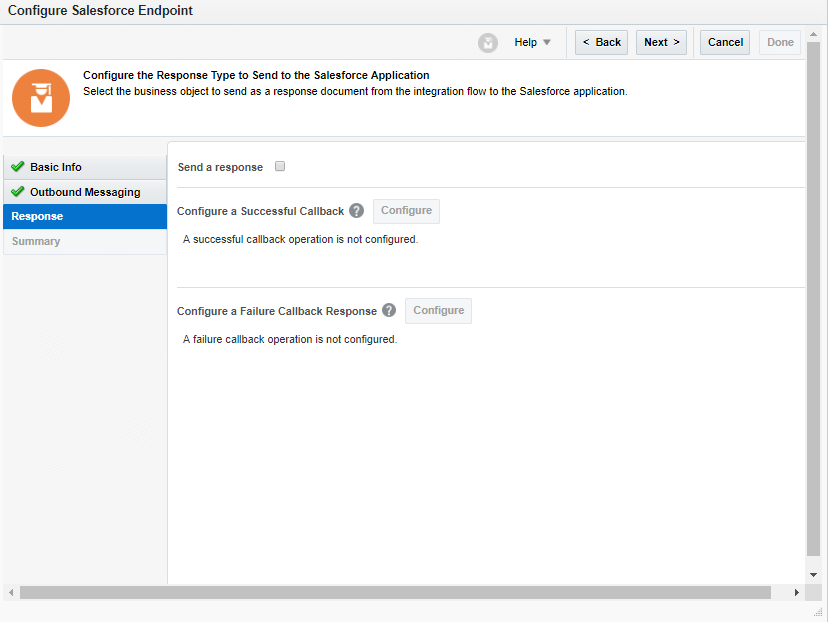The width and height of the screenshot is (828, 622).
Task: Click the scroll right arrow
Action: pyautogui.click(x=796, y=592)
